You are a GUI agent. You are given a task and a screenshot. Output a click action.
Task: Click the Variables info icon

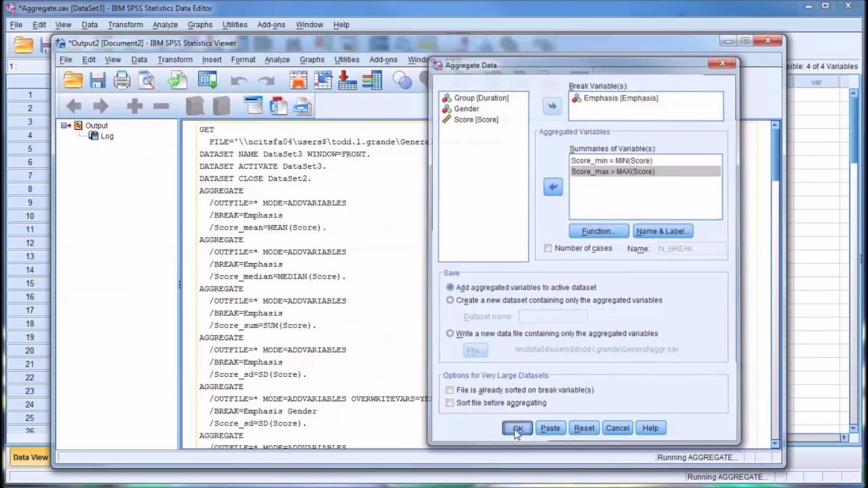372,81
